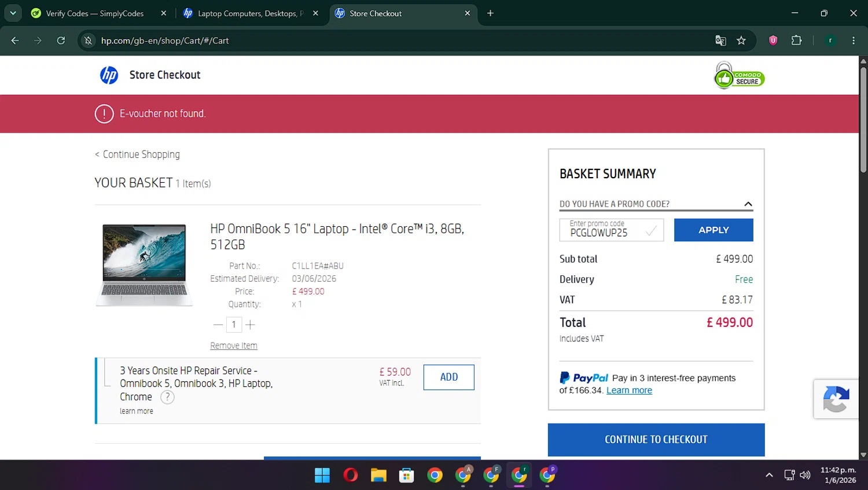Screen dimensions: 868x490
Task: Close the Laptop Computers tab
Action: pos(315,13)
